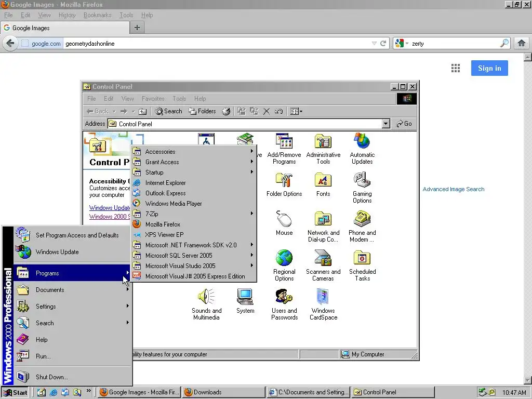
Task: Click the Delete X toolbar icon
Action: click(x=267, y=111)
